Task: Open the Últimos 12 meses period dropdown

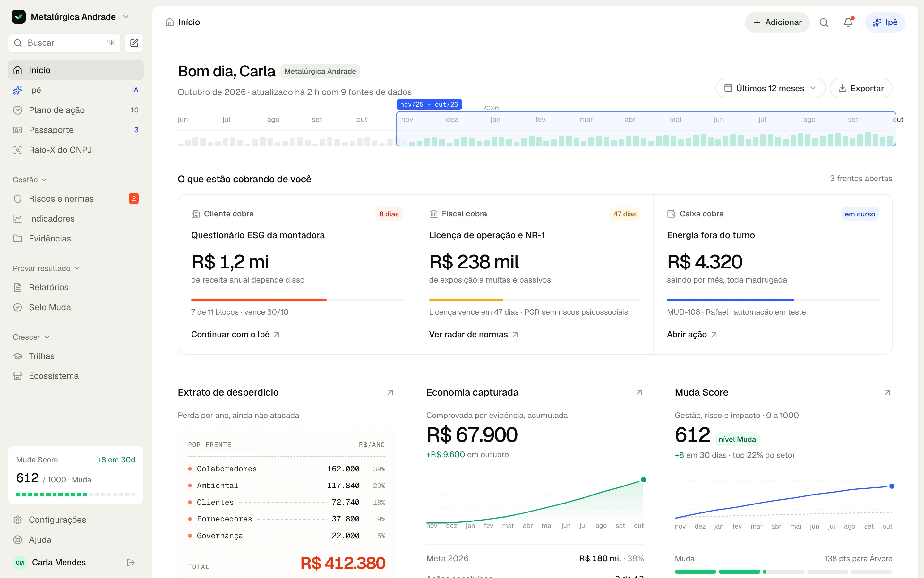Action: [x=770, y=88]
